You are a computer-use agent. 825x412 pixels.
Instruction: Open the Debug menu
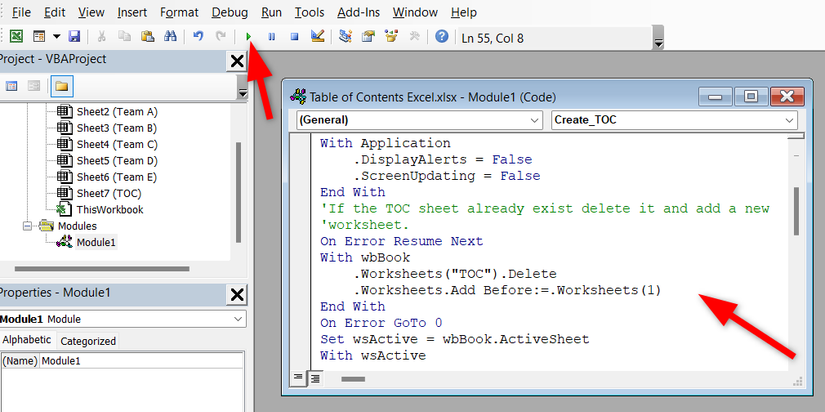point(230,12)
